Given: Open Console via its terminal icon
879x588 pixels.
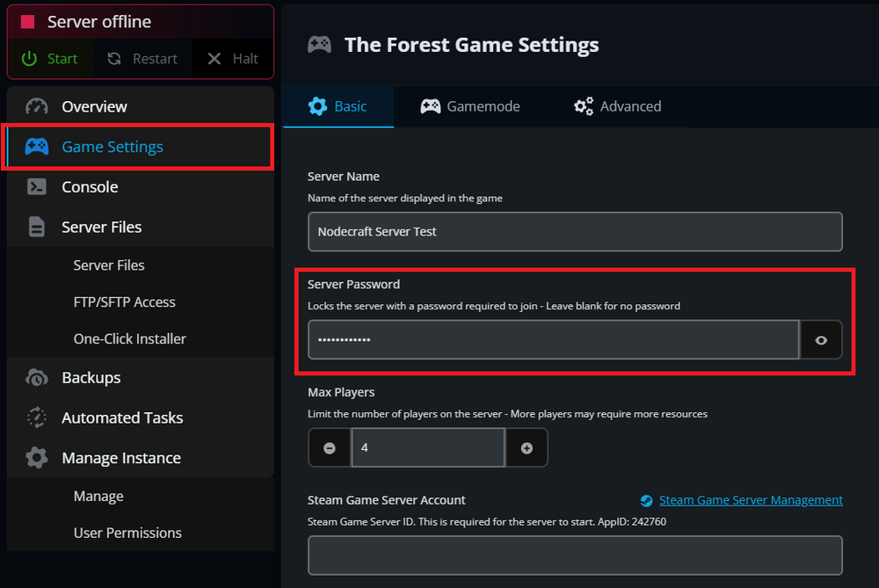Looking at the screenshot, I should point(35,186).
